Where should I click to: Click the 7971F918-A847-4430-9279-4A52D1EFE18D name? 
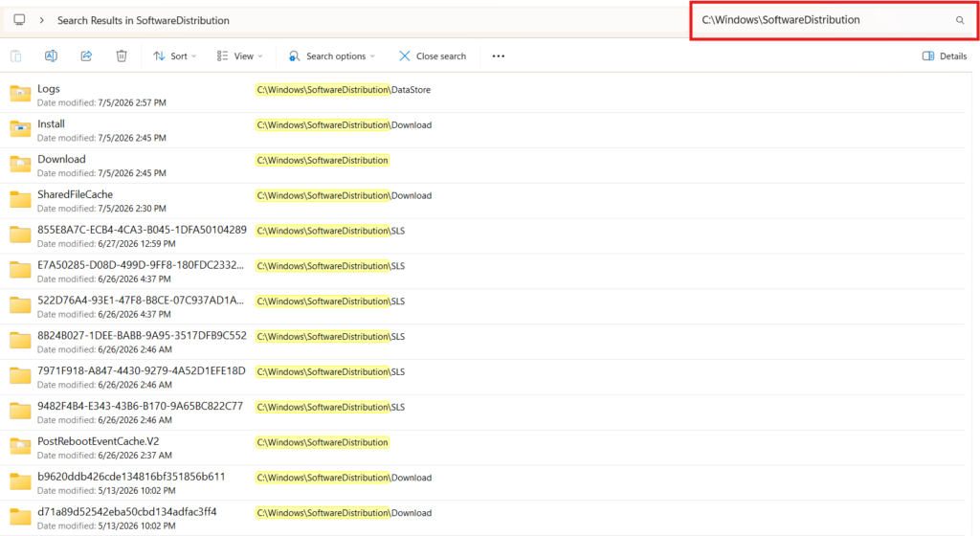[x=142, y=371]
